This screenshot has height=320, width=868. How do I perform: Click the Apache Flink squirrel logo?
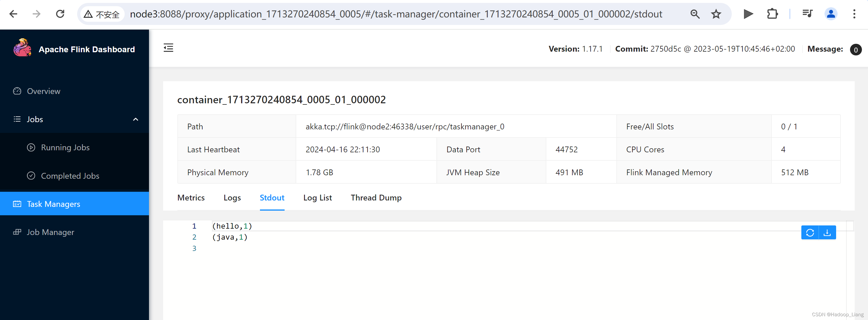pos(22,48)
